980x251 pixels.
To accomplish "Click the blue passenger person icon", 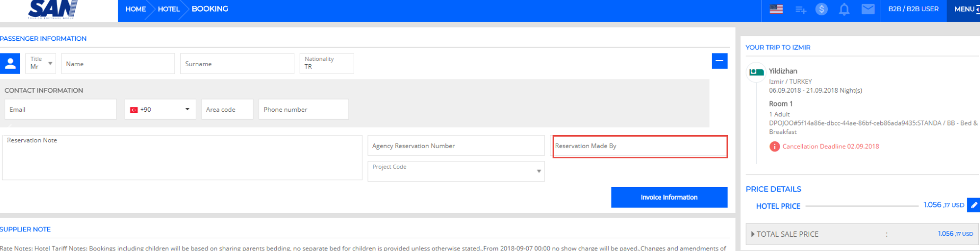I will [10, 64].
